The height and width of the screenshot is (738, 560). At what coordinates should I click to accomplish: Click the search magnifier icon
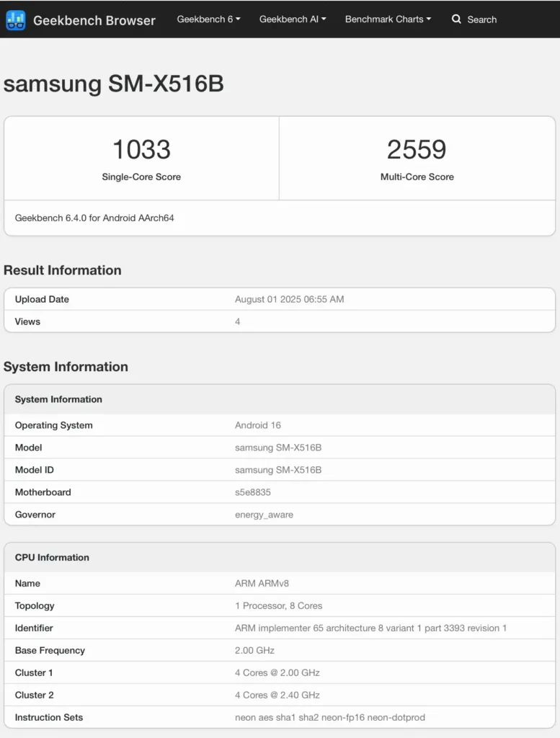click(x=456, y=19)
